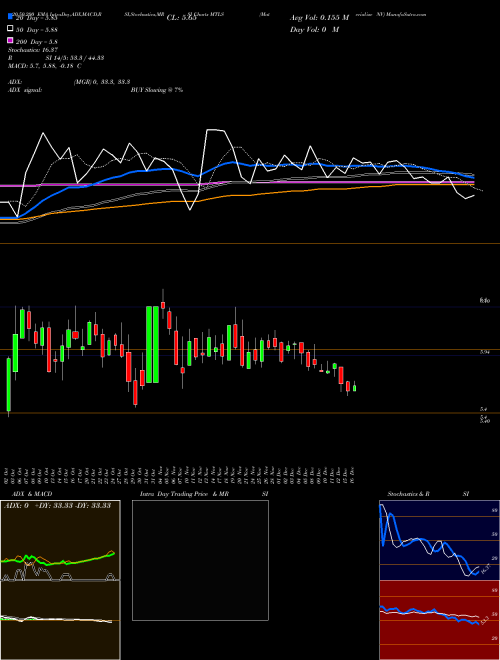This screenshot has width=500, height=660.
Task: Click the 'Stochastics: 16.37' readout
Action: pos(33,50)
